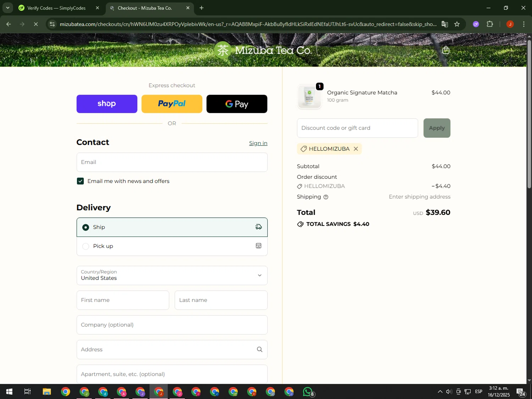Screen dimensions: 532x399
Task: Open the notification center icon
Action: point(521,392)
